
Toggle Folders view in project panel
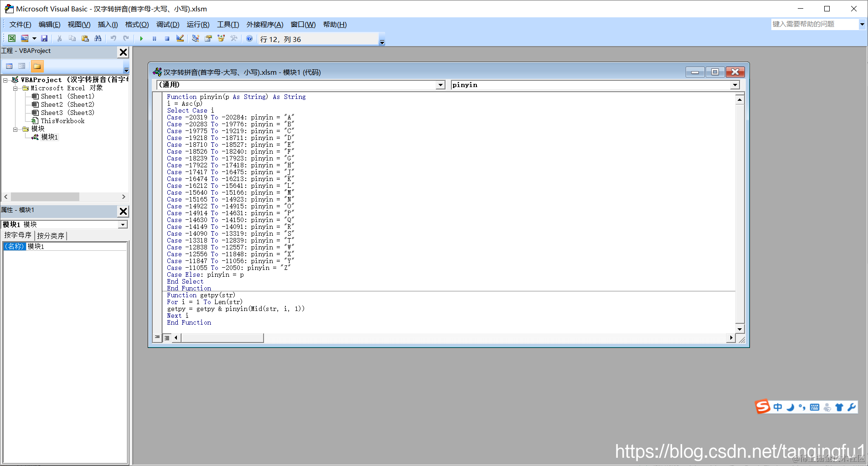[37, 66]
